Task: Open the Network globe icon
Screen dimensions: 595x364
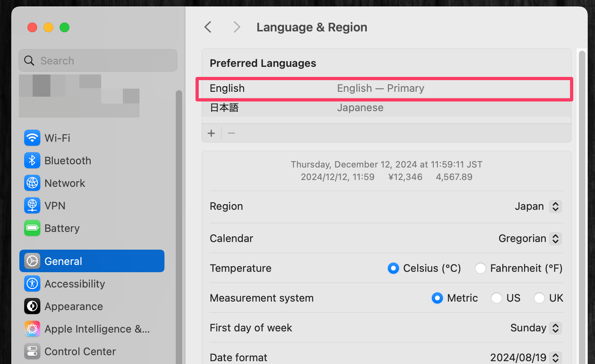Action: click(x=32, y=183)
